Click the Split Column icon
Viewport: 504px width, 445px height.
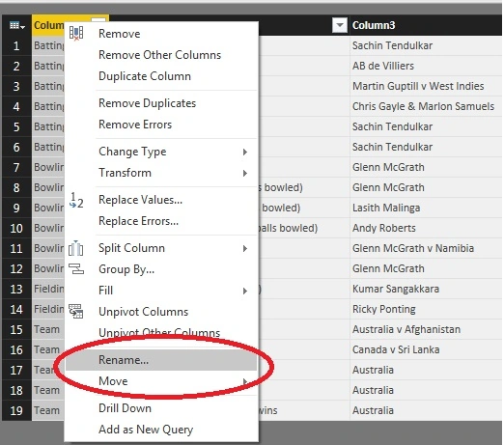tap(76, 248)
